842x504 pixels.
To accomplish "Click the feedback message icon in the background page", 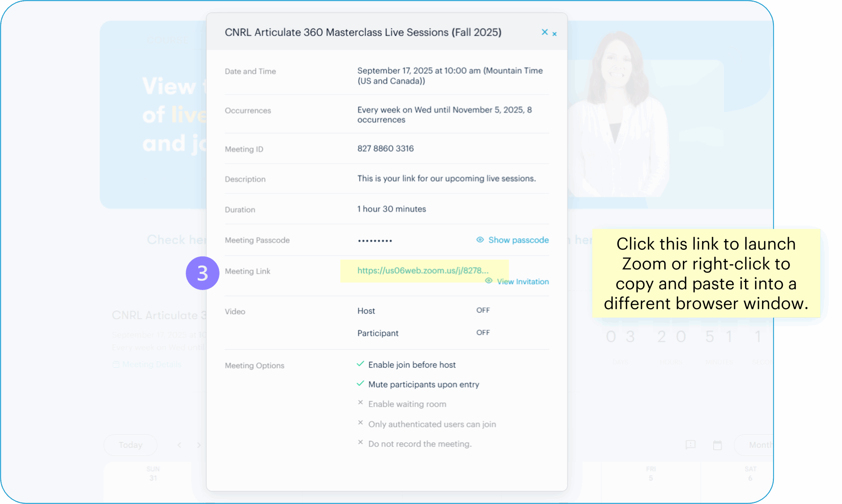I will (x=690, y=445).
